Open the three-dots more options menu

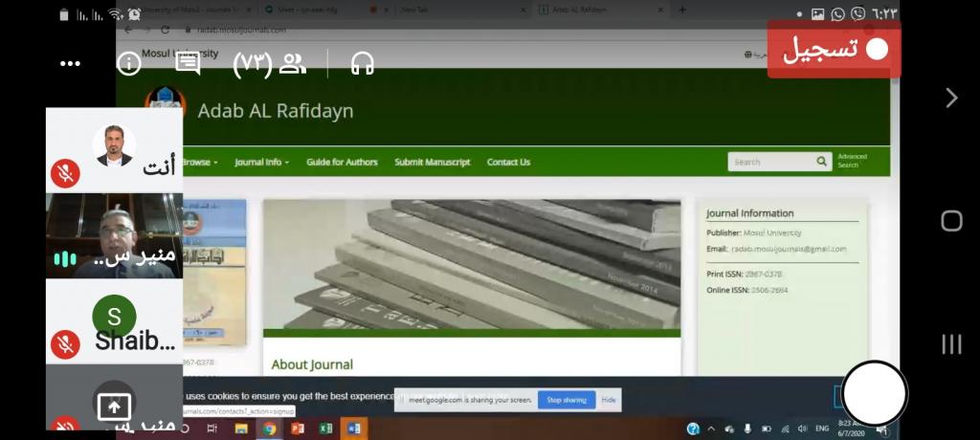[70, 64]
